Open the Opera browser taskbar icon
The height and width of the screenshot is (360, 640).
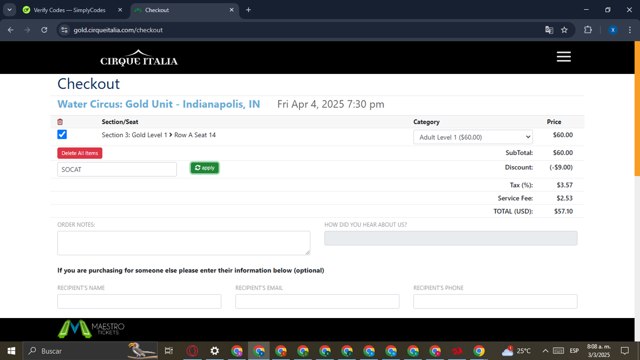coord(192,351)
